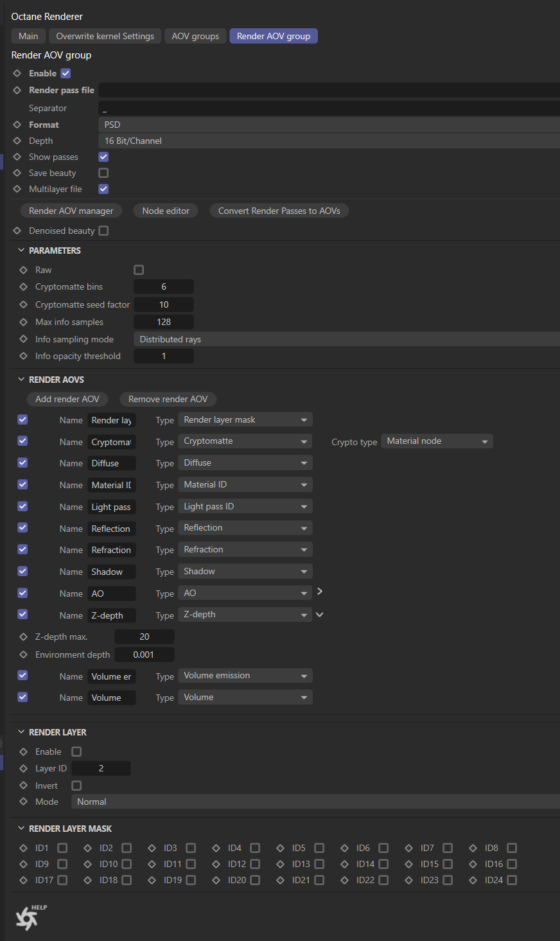Screen dimensions: 560x941
Task: Enable the Save beauty checkbox
Action: click(103, 173)
